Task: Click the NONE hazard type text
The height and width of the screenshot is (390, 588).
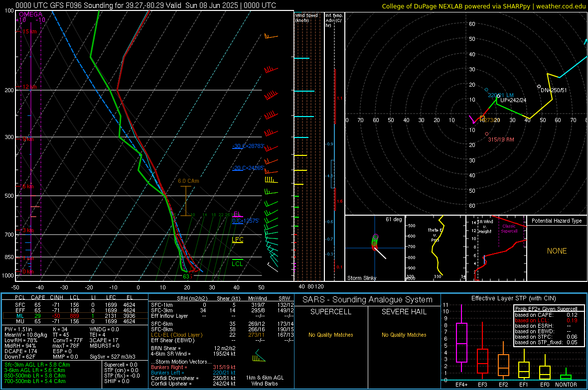Action: (x=557, y=251)
